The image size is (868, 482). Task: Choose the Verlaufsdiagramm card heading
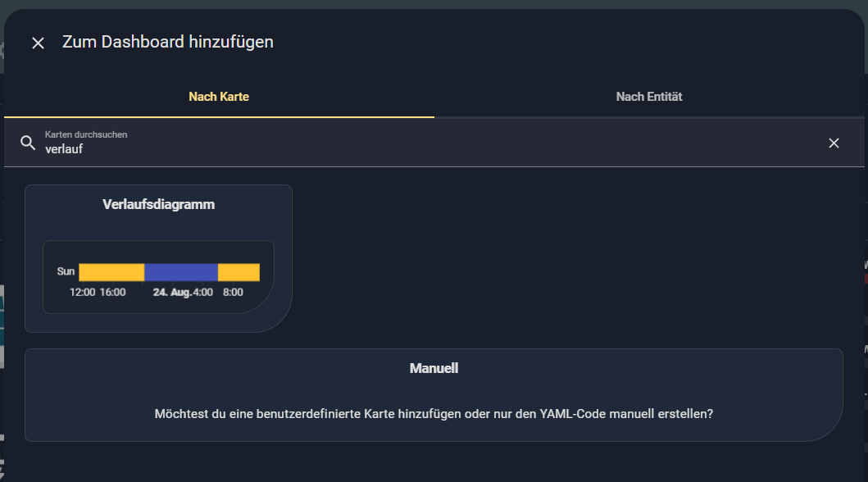pos(159,205)
